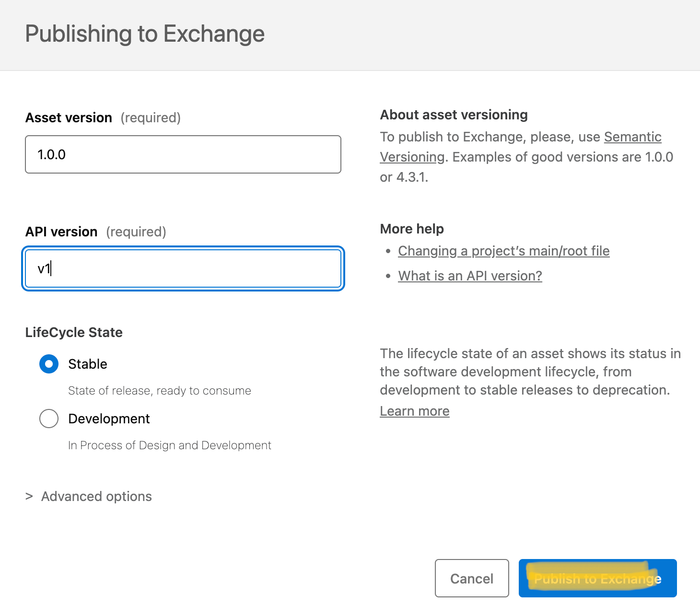Click the About asset versioning heading
Viewport: 700px width, 606px height.
(454, 115)
